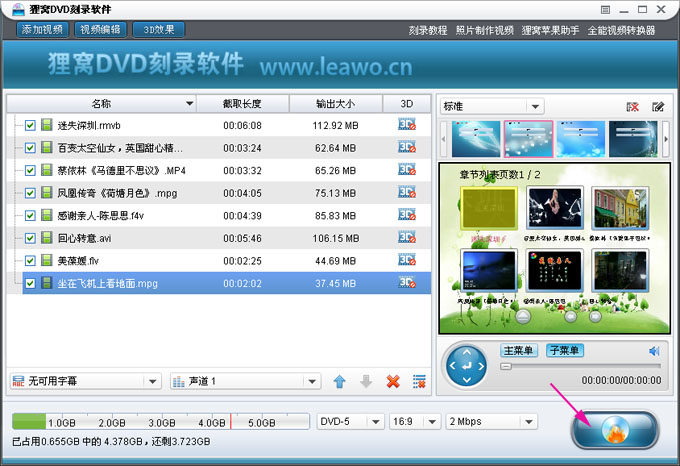Uncheck 美莲娜.flv checkbox

[x=30, y=261]
